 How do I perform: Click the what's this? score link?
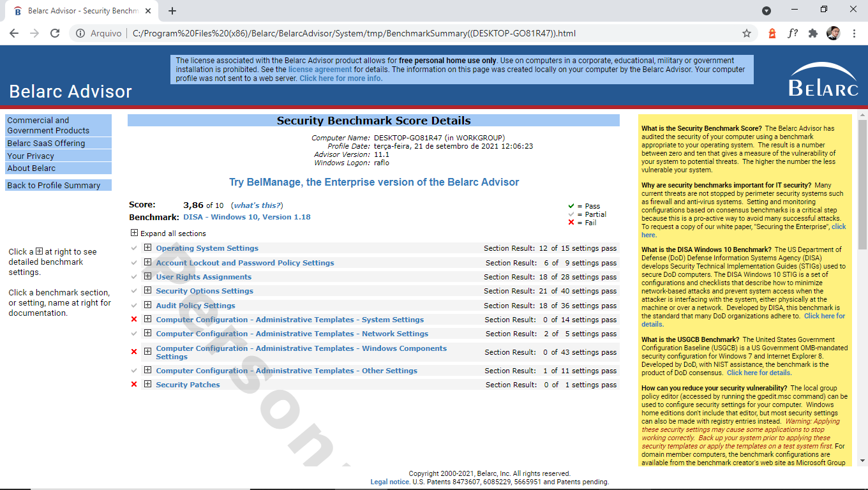(x=258, y=205)
